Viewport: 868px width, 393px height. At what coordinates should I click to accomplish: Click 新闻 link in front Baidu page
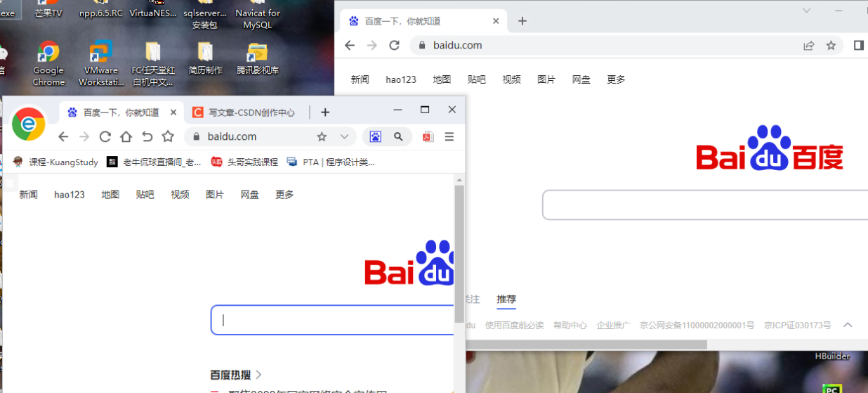tap(28, 195)
